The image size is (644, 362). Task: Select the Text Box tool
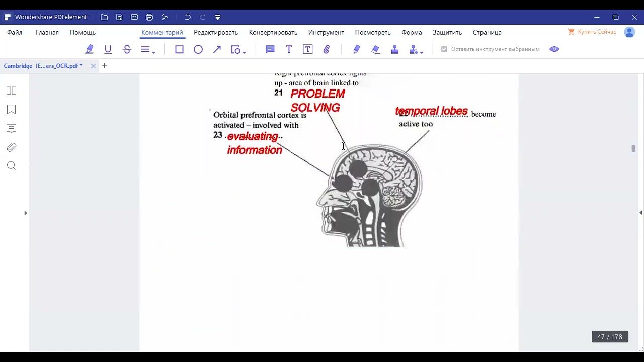(308, 49)
